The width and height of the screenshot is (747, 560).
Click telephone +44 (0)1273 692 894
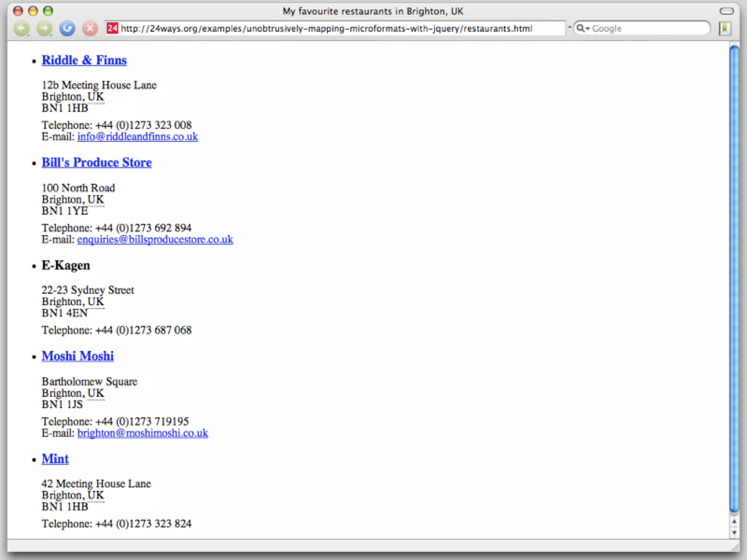coord(143,228)
